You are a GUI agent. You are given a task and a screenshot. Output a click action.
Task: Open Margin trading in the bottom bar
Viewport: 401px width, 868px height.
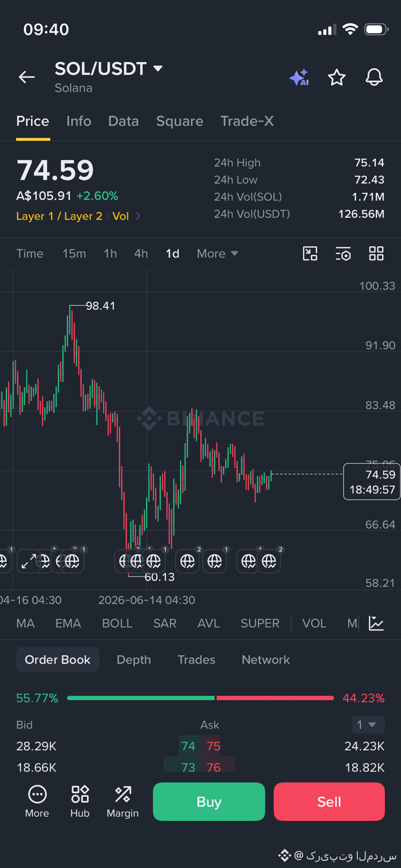tap(123, 802)
